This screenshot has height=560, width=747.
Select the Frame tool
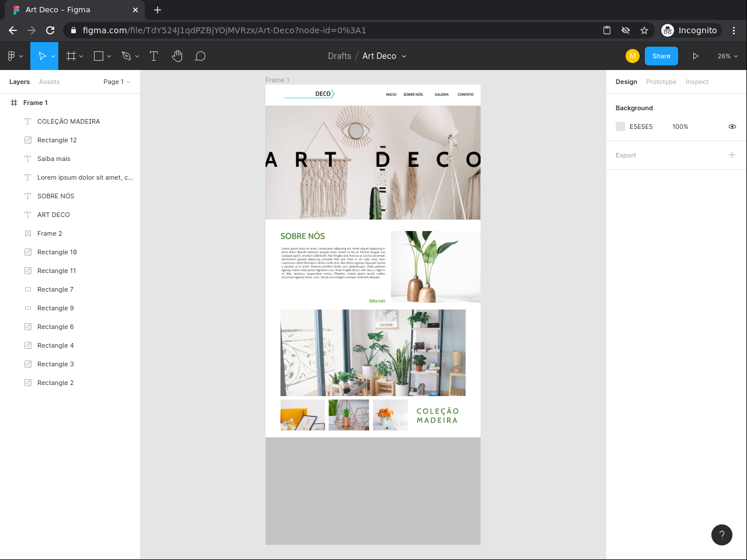point(71,56)
